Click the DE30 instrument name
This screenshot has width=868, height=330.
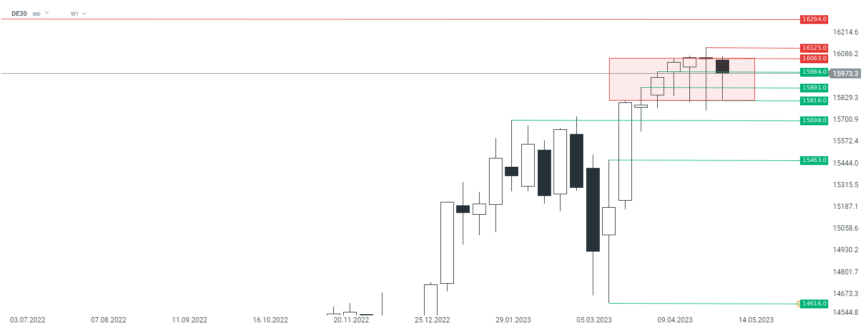pyautogui.click(x=19, y=13)
